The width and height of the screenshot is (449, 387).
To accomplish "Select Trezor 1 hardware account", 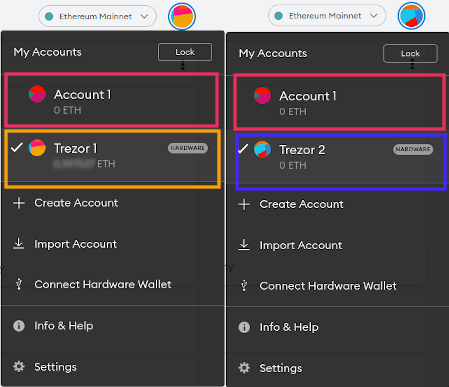I will [x=112, y=159].
